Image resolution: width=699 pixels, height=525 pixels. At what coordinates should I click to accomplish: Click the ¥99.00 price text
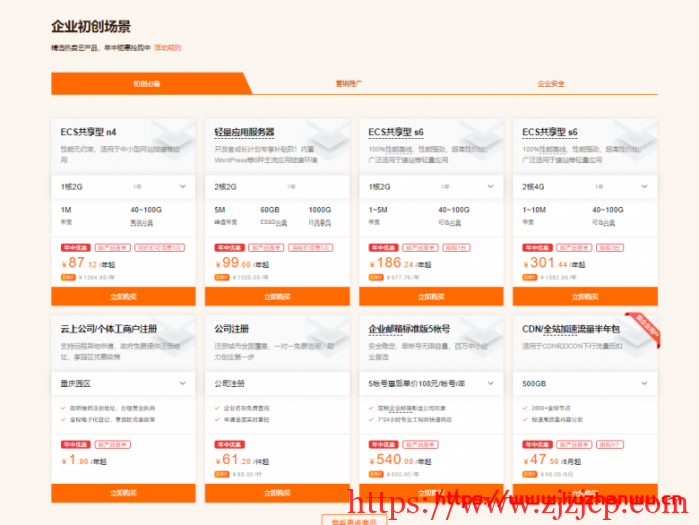click(242, 263)
